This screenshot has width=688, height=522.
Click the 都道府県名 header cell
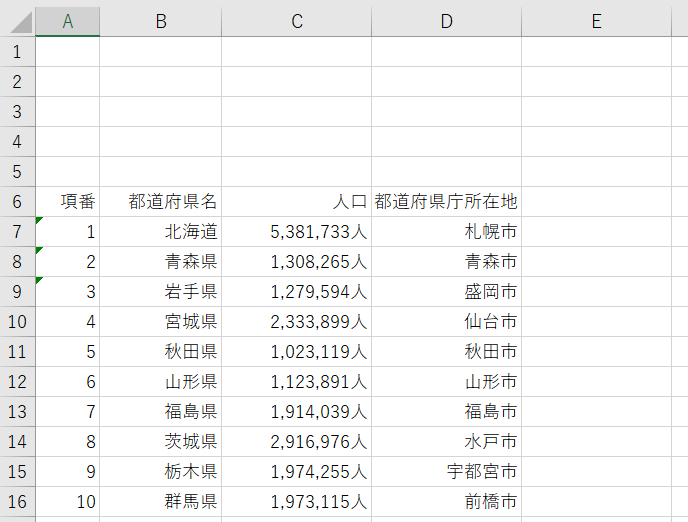click(161, 201)
